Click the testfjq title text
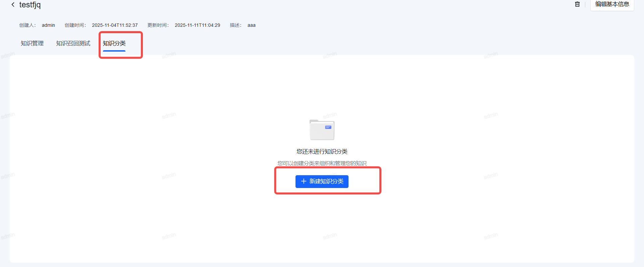 (x=30, y=5)
